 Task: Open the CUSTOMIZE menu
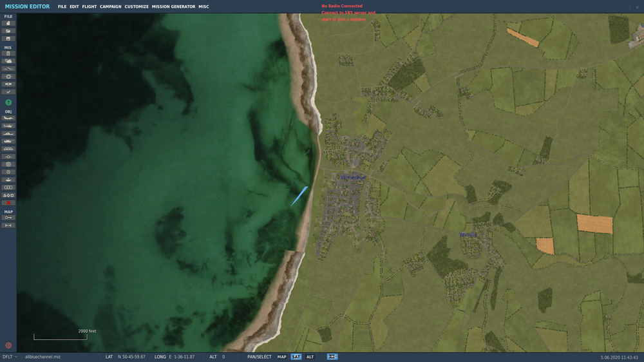click(x=137, y=6)
